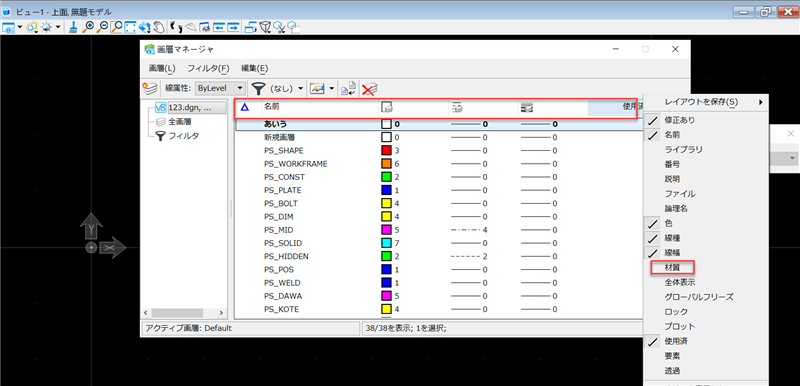Image resolution: width=800 pixels, height=386 pixels.
Task: Select the Zoom In magnifier tool
Action: pyautogui.click(x=88, y=27)
